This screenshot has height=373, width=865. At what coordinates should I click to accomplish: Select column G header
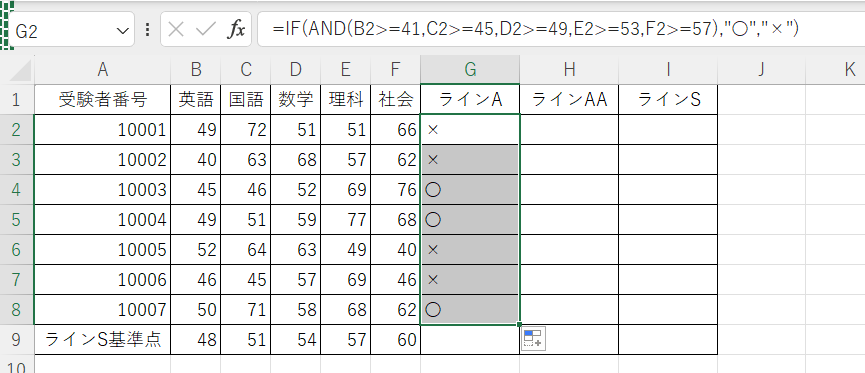pos(470,70)
